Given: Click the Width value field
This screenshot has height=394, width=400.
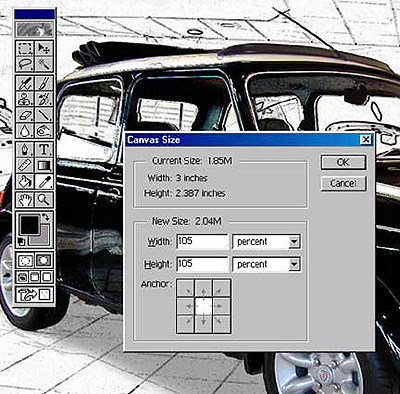Looking at the screenshot, I should (x=202, y=242).
